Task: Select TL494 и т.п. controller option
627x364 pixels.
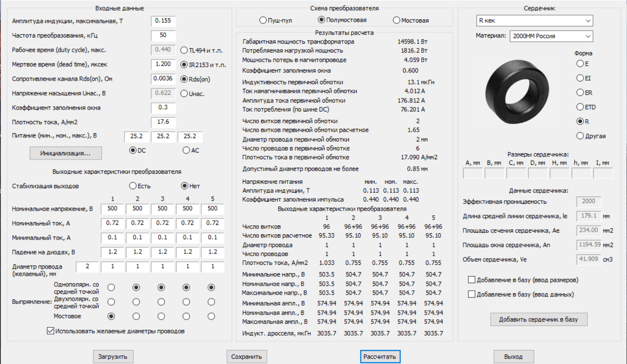Action: pos(184,50)
